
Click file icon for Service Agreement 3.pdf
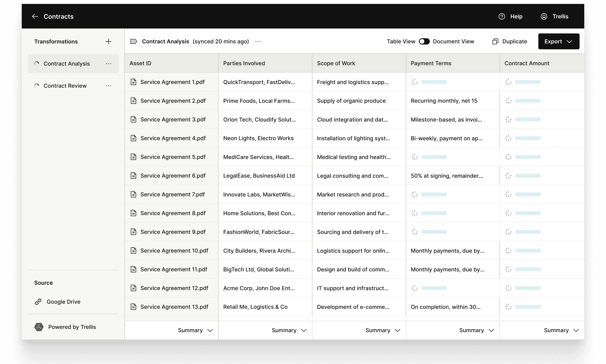[133, 120]
